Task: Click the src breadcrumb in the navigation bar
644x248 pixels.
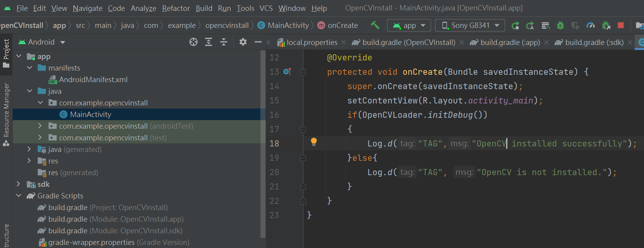Action: pyautogui.click(x=80, y=25)
